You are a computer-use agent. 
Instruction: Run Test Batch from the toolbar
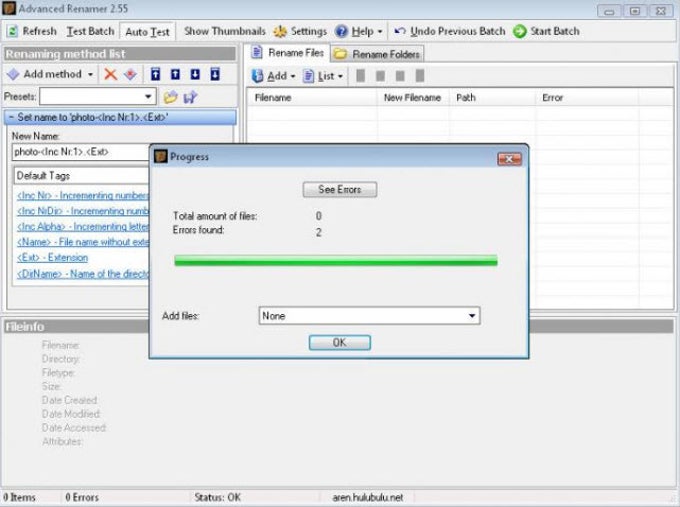coord(90,31)
